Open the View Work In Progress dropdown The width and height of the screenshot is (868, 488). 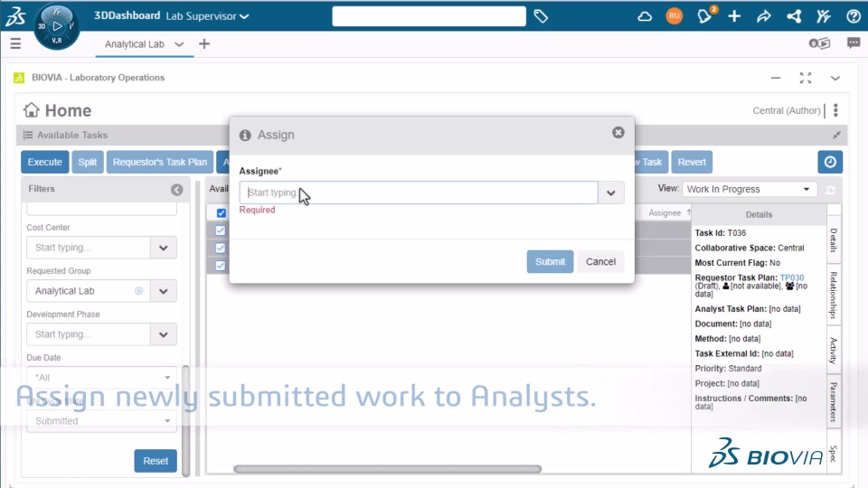point(749,189)
